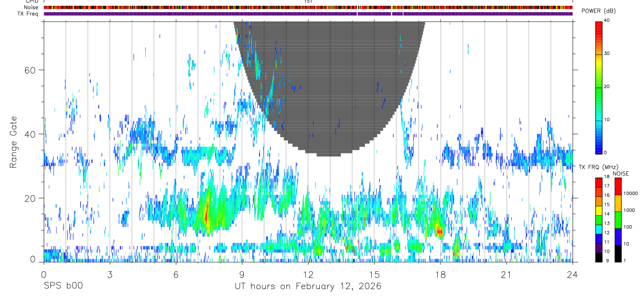Click the NOISE legend title
The width and height of the screenshot is (644, 297).
pos(621,173)
